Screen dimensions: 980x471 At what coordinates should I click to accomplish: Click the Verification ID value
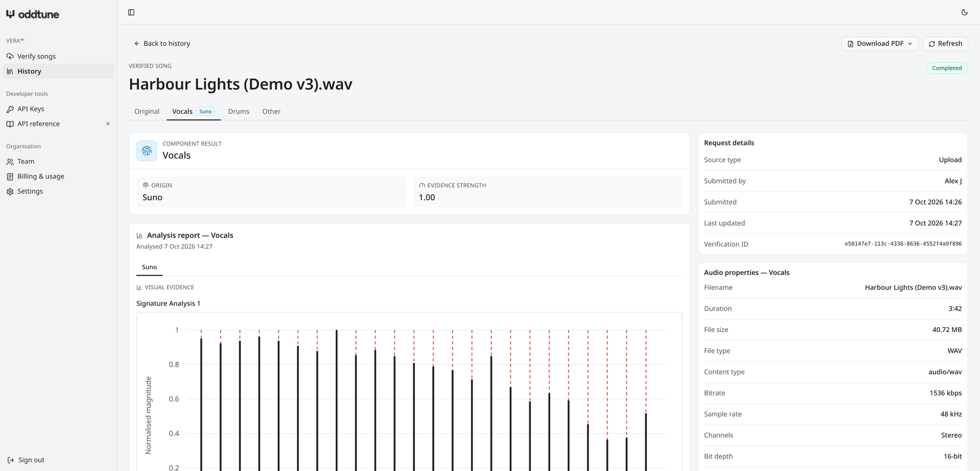click(x=903, y=244)
